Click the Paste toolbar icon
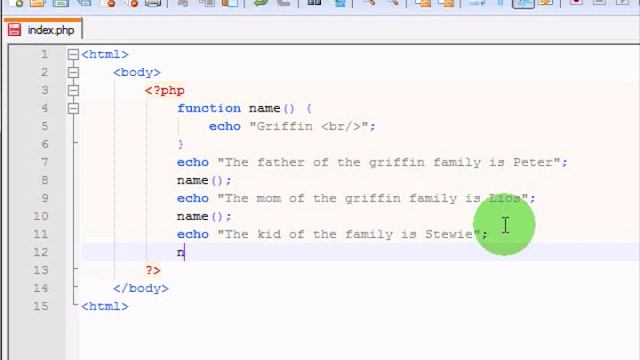The width and height of the screenshot is (640, 360). pyautogui.click(x=230, y=3)
